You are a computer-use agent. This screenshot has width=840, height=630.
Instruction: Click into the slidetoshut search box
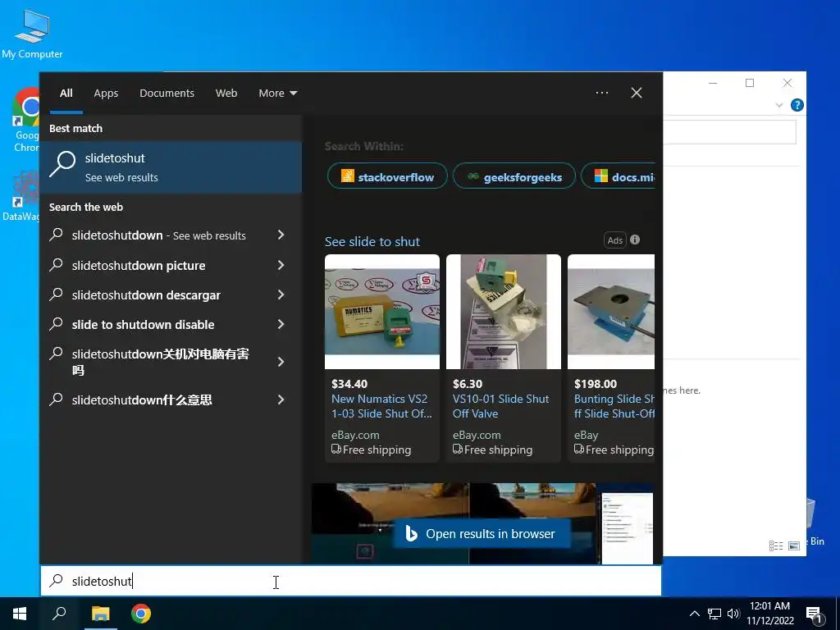[351, 581]
